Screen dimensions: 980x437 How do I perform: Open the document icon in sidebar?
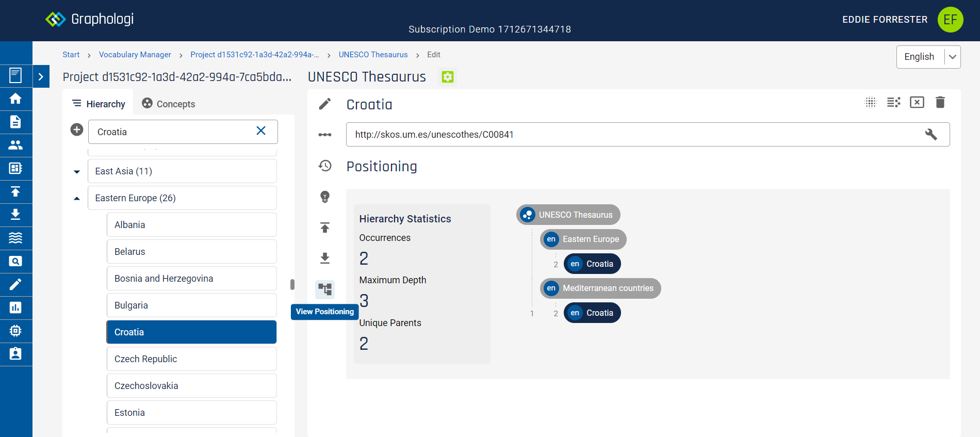(15, 122)
